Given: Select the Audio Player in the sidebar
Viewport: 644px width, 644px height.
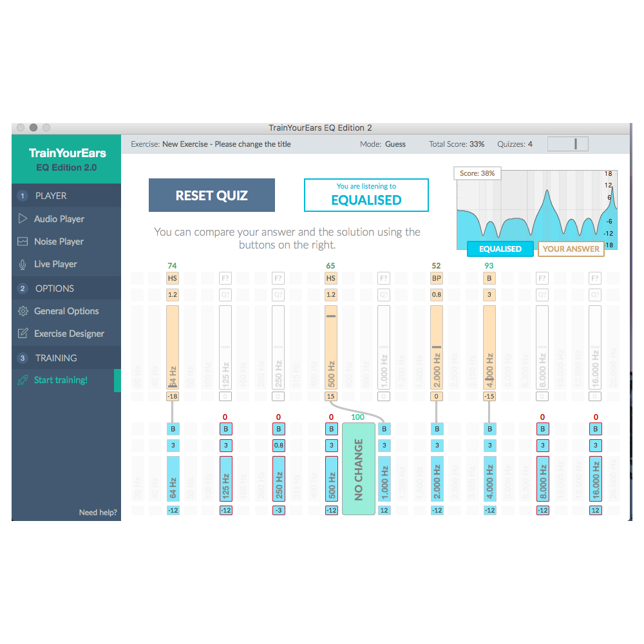Looking at the screenshot, I should pos(57,219).
